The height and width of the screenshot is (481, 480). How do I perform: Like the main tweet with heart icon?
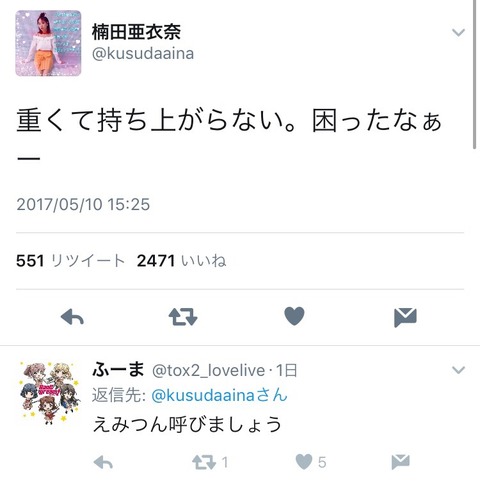click(x=294, y=316)
